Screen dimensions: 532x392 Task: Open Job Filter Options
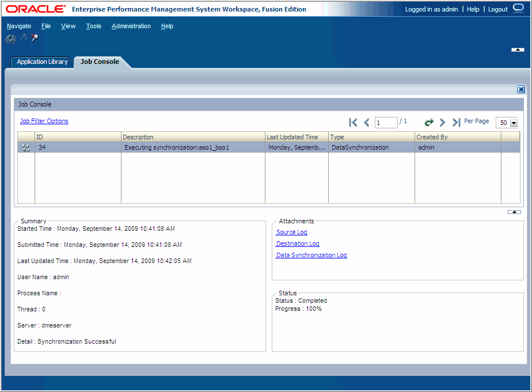tap(44, 121)
